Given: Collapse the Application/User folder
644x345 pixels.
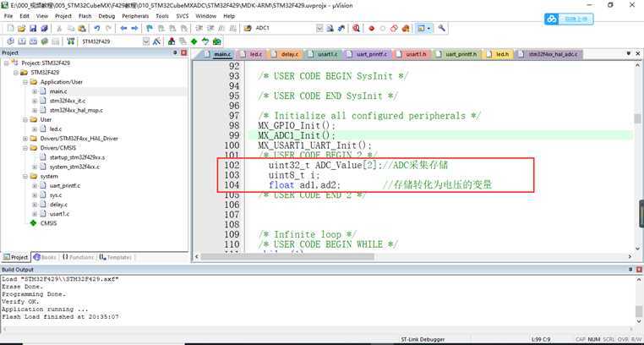Looking at the screenshot, I should [x=25, y=82].
